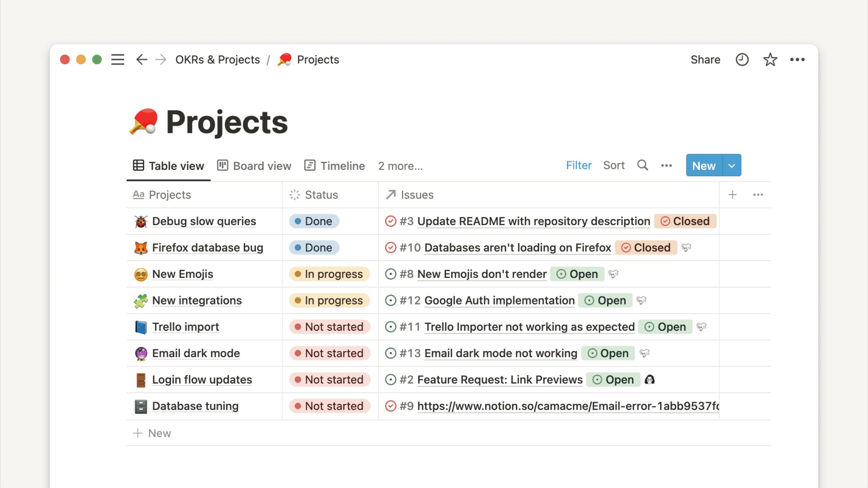Screen dimensions: 868x488
Task: Click the GitHub icon next to issue #8
Action: 613,274
